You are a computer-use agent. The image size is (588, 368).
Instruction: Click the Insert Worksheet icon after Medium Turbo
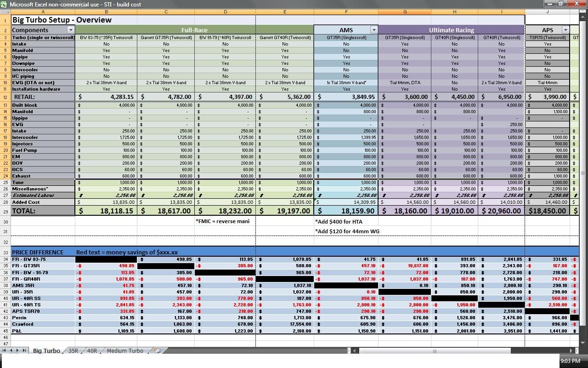[157, 351]
